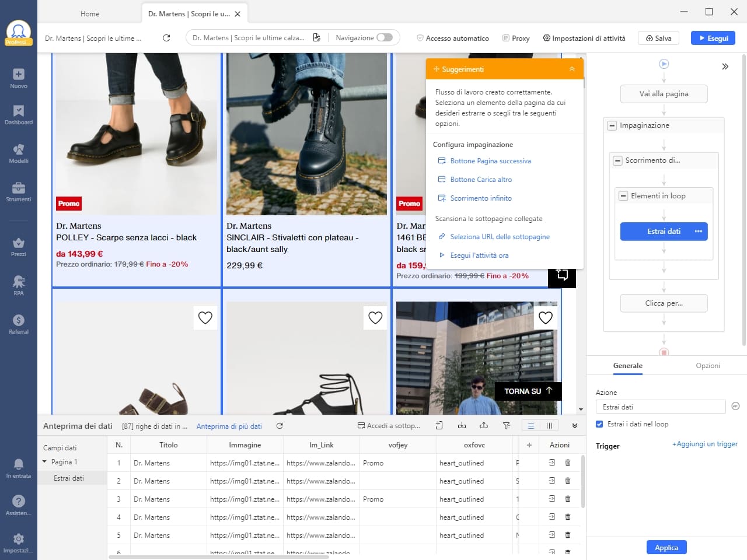The height and width of the screenshot is (560, 747).
Task: Open Dashboard in the sidebar
Action: coord(19,115)
